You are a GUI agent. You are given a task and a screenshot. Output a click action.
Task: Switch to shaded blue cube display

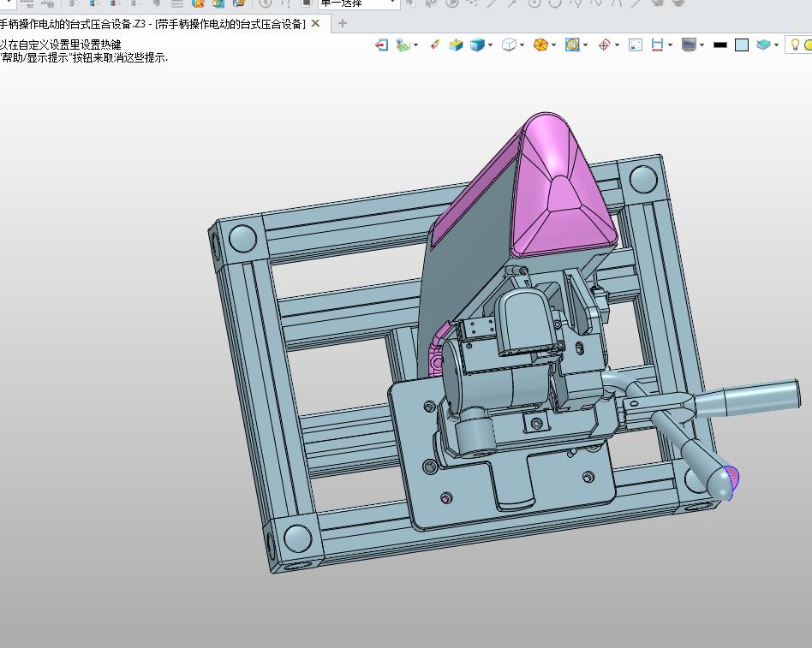click(477, 45)
